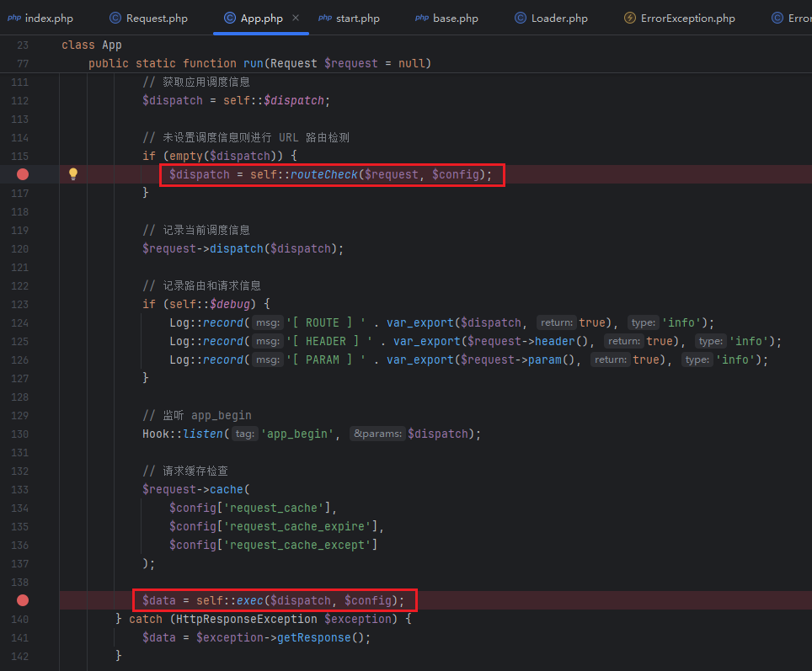Open the lightbulb quick-fix menu

point(73,174)
